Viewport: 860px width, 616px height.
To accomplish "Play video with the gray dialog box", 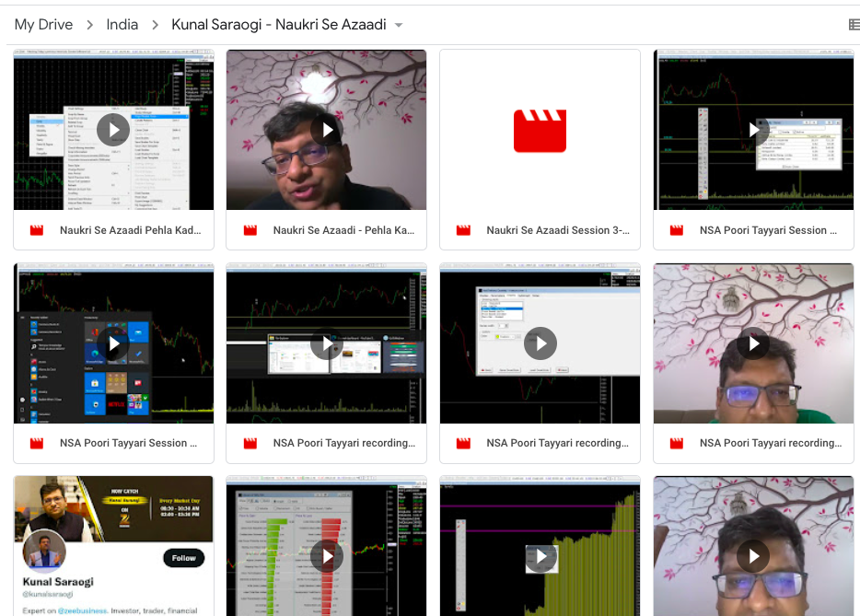I will (540, 343).
